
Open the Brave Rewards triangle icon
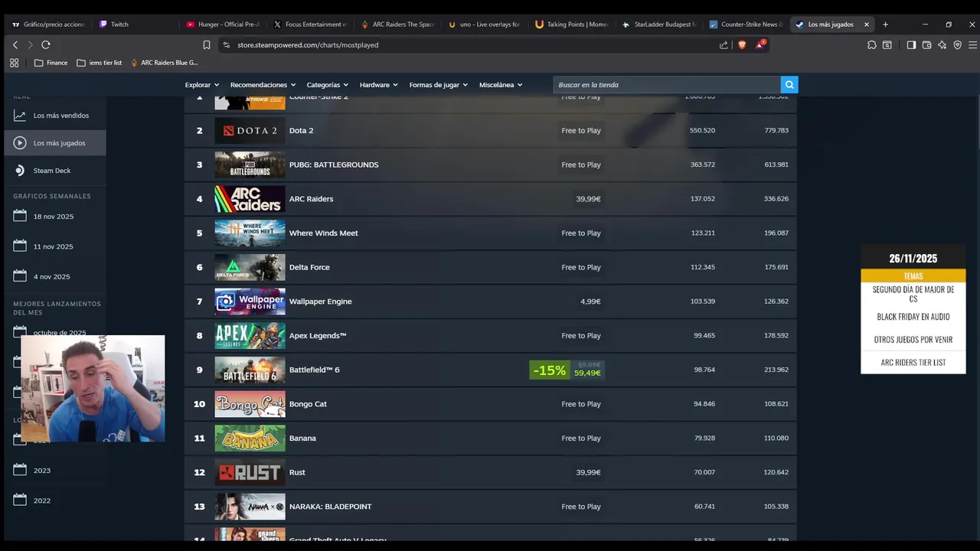(759, 44)
